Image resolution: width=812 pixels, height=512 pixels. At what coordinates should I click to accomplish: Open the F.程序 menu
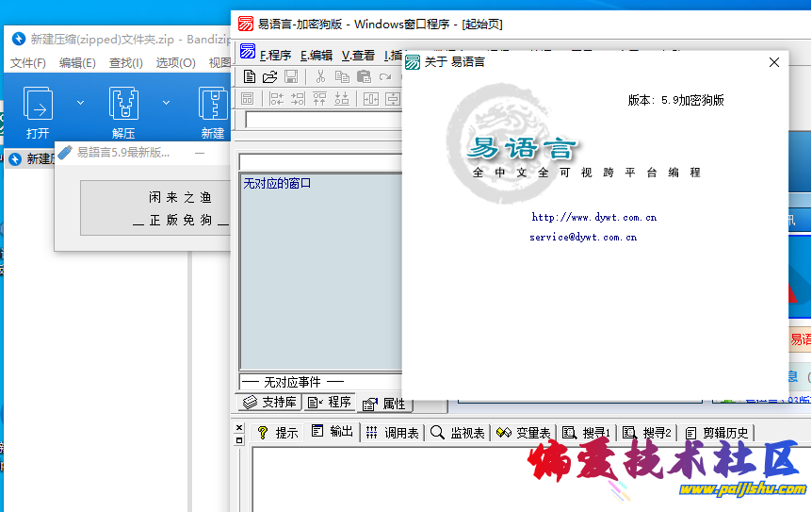[x=274, y=56]
